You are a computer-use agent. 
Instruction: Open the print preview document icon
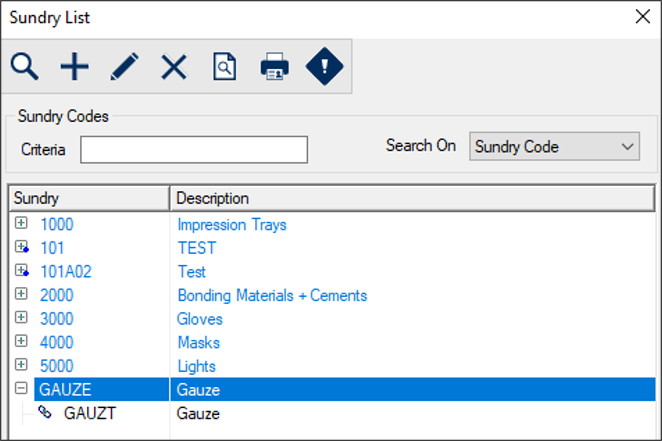(x=224, y=66)
